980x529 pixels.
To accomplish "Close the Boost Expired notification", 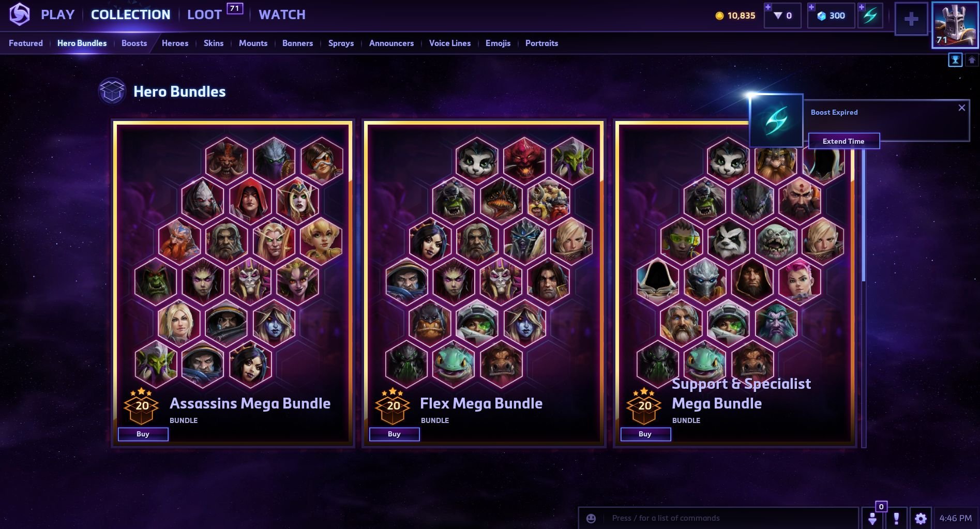I will click(961, 108).
